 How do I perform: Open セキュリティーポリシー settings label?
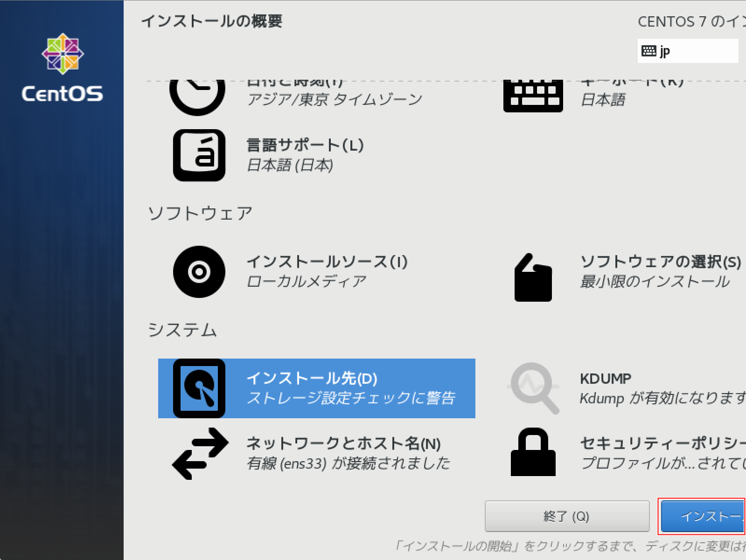click(x=662, y=443)
